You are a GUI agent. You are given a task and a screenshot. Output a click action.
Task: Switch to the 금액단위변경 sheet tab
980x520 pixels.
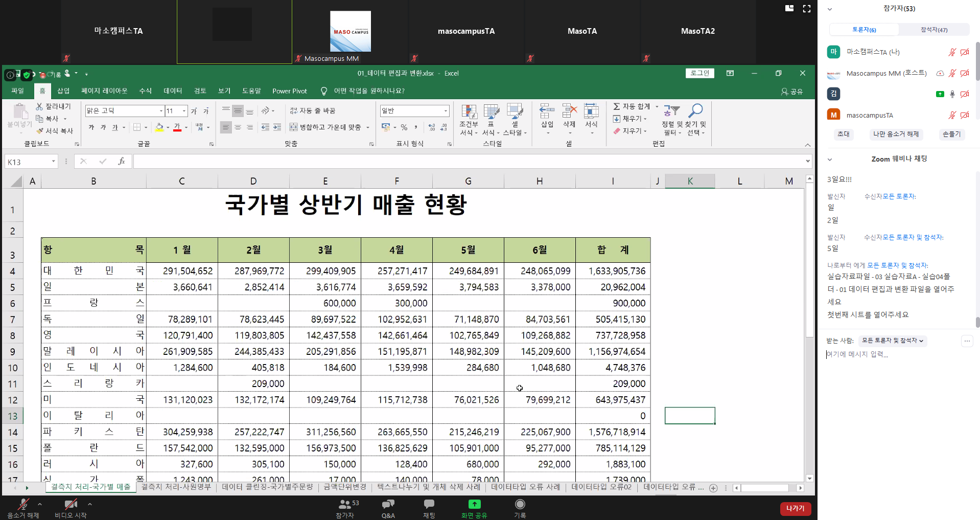click(x=345, y=487)
